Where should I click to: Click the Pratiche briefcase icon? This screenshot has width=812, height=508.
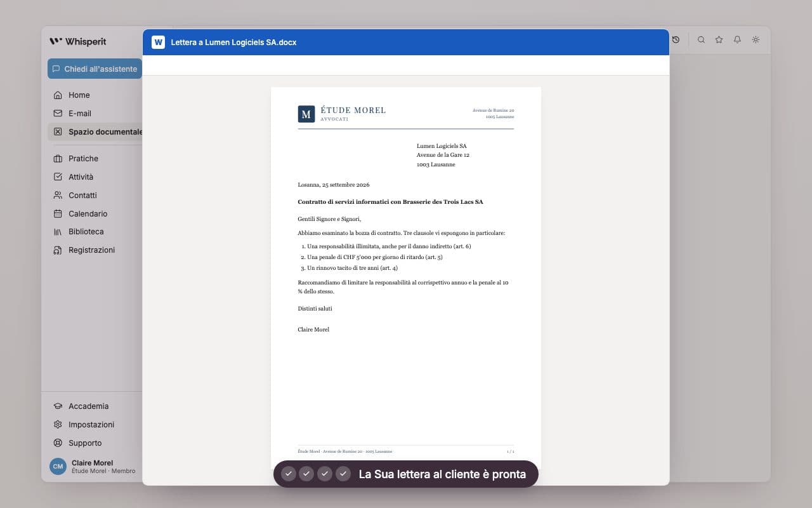point(58,159)
